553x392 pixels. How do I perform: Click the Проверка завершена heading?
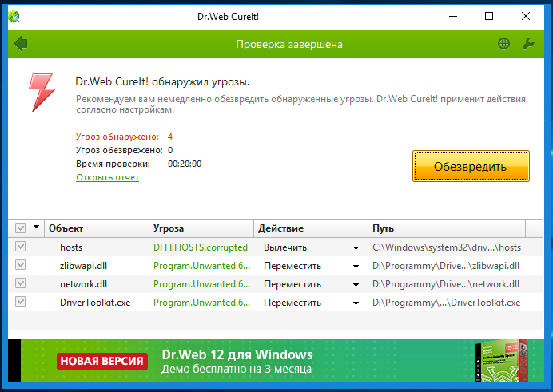click(289, 45)
